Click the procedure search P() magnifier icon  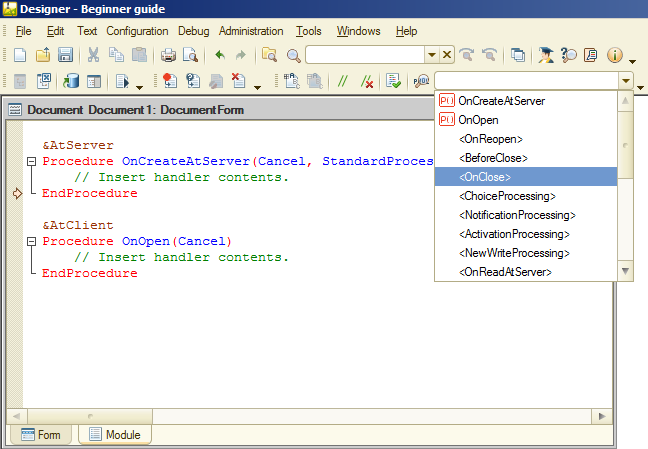tap(421, 81)
